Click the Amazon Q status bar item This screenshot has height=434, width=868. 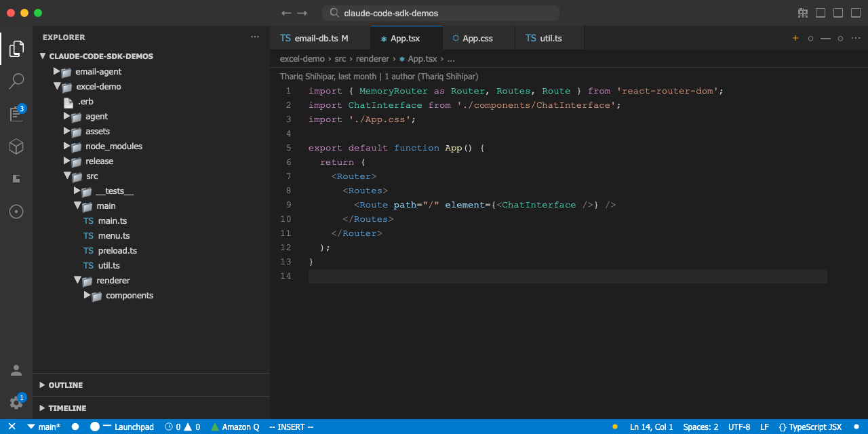pos(235,427)
